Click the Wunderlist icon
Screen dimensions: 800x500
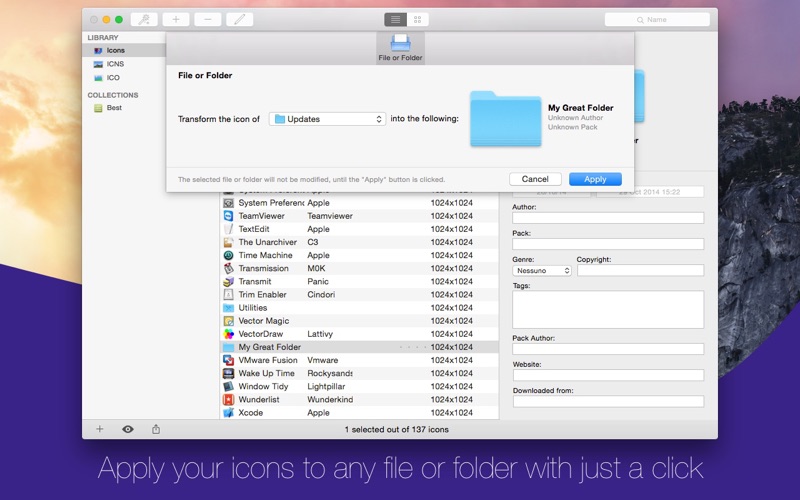click(229, 399)
